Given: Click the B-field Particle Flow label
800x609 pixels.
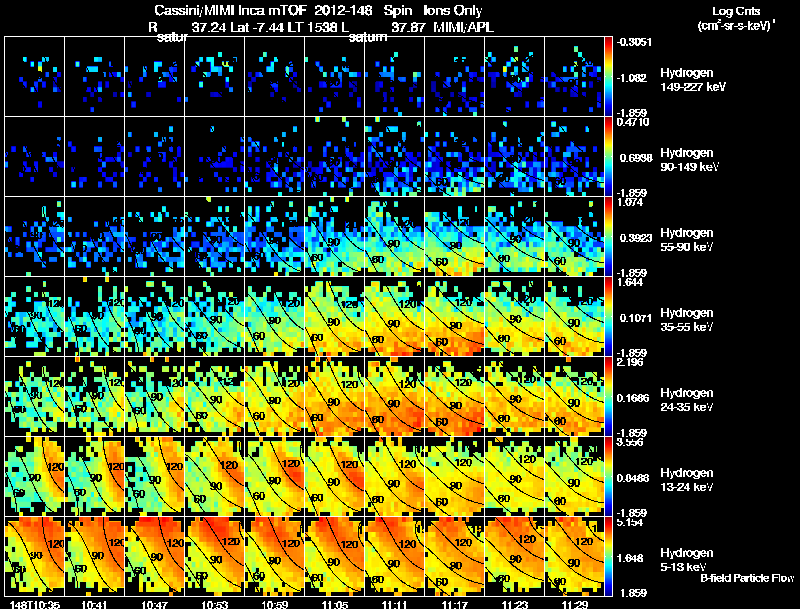Looking at the screenshot, I should [747, 578].
